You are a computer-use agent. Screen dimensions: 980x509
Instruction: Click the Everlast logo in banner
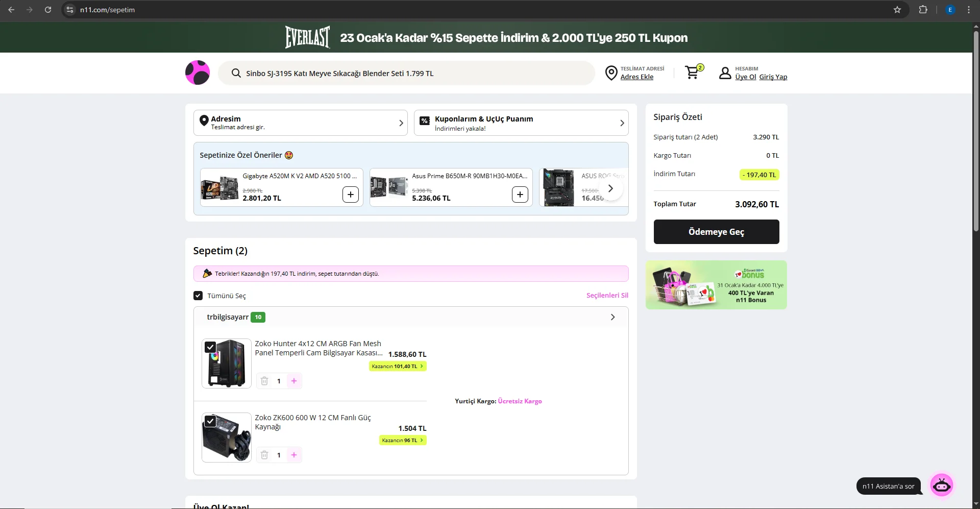308,37
